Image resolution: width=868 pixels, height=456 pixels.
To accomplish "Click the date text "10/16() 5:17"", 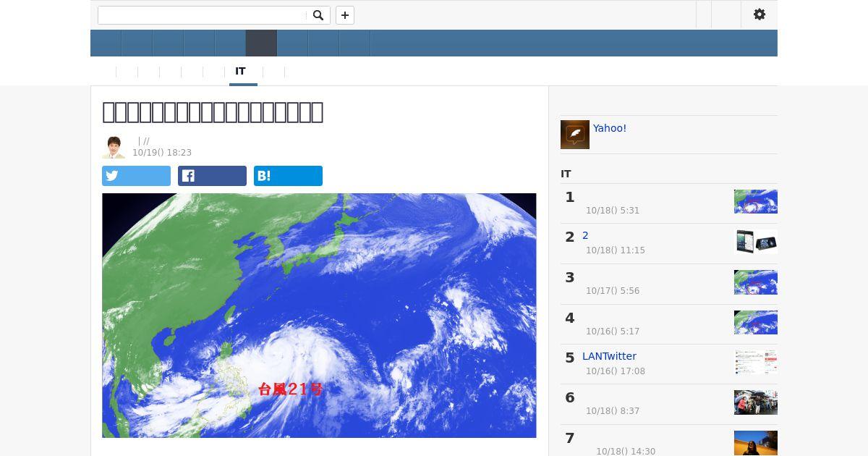I will point(613,332).
